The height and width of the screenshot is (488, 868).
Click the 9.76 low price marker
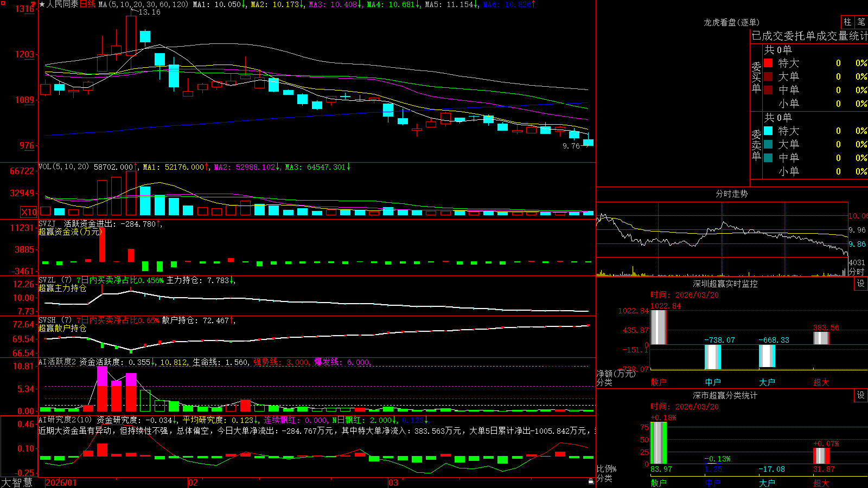(x=571, y=146)
